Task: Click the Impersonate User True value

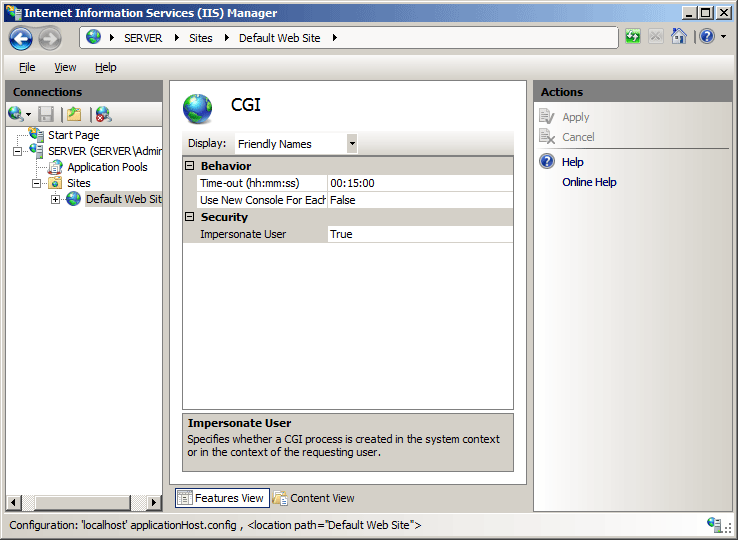Action: pos(419,234)
